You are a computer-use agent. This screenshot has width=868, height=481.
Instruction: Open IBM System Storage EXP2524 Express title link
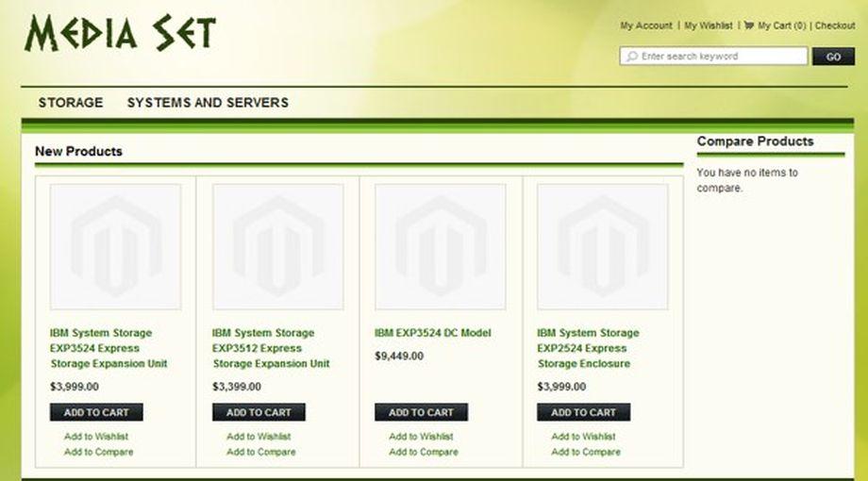click(588, 348)
